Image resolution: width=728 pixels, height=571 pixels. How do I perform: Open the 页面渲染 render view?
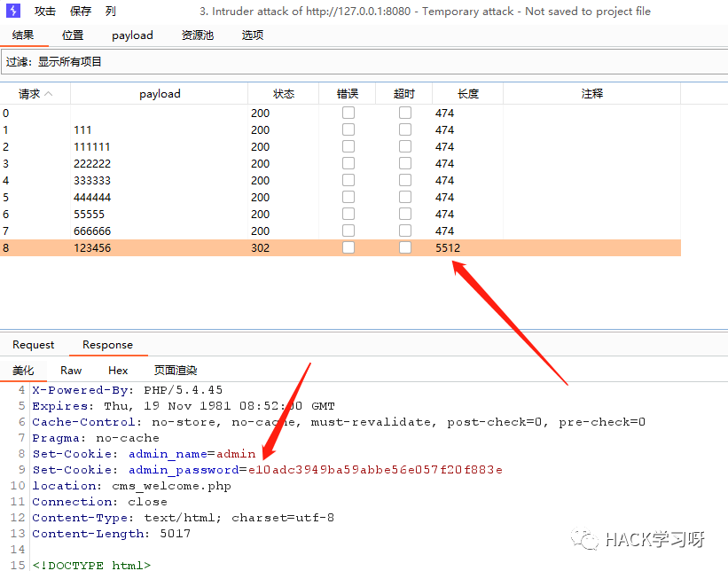tap(176, 371)
